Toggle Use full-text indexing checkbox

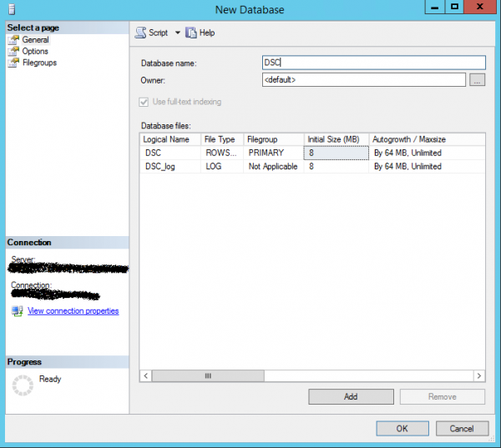145,102
